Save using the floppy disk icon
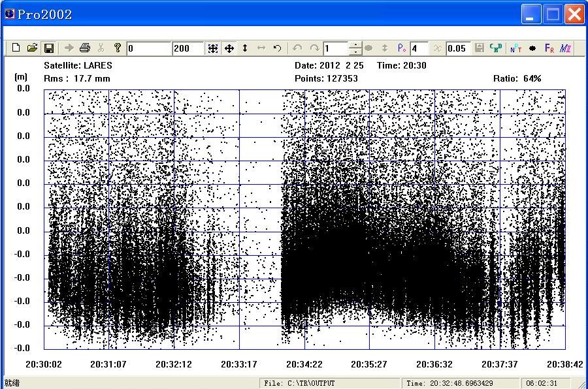The image size is (588, 389). [x=49, y=48]
